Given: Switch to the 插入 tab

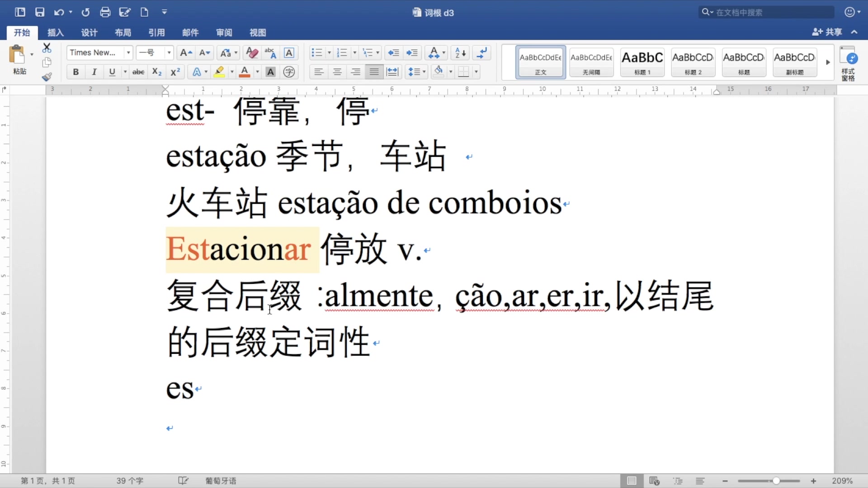Looking at the screenshot, I should (56, 33).
